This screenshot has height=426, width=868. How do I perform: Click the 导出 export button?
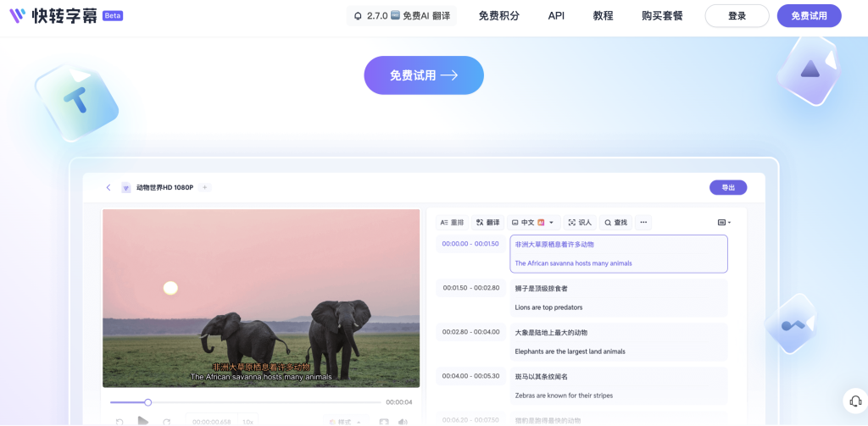(728, 187)
